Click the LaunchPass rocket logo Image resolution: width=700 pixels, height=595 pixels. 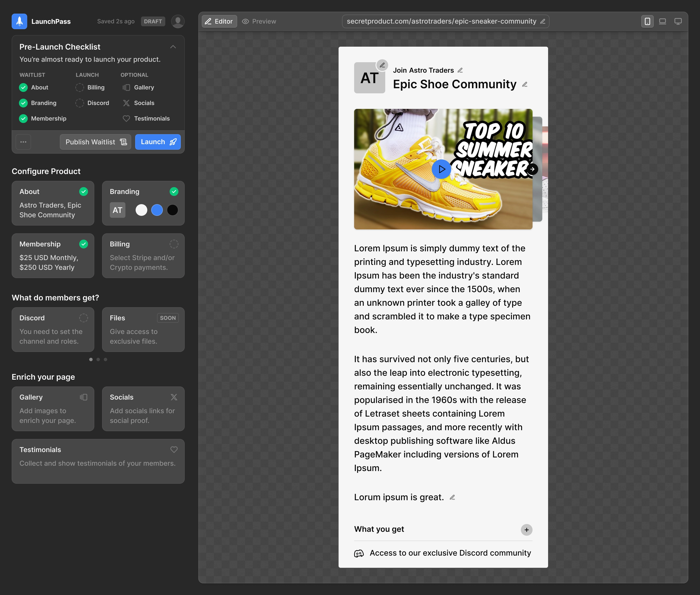(x=19, y=21)
